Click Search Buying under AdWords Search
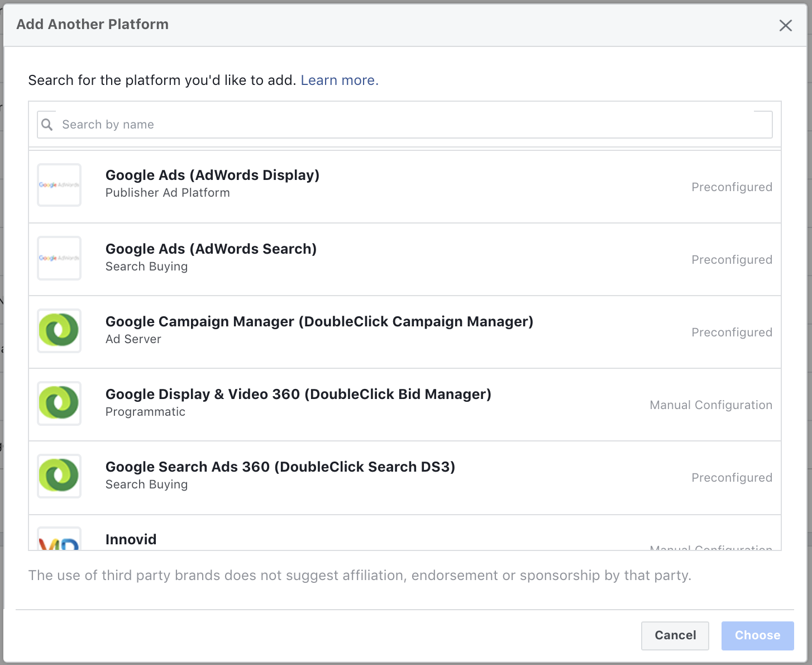The image size is (812, 665). (x=146, y=267)
